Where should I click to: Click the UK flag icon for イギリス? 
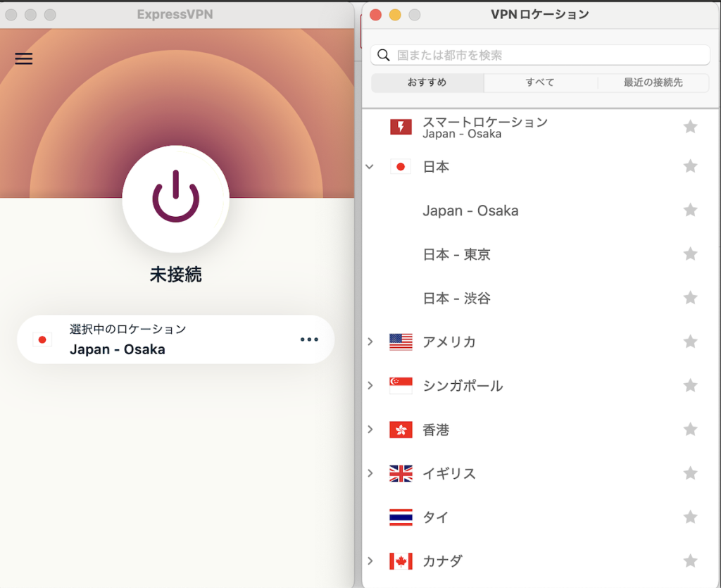point(401,473)
